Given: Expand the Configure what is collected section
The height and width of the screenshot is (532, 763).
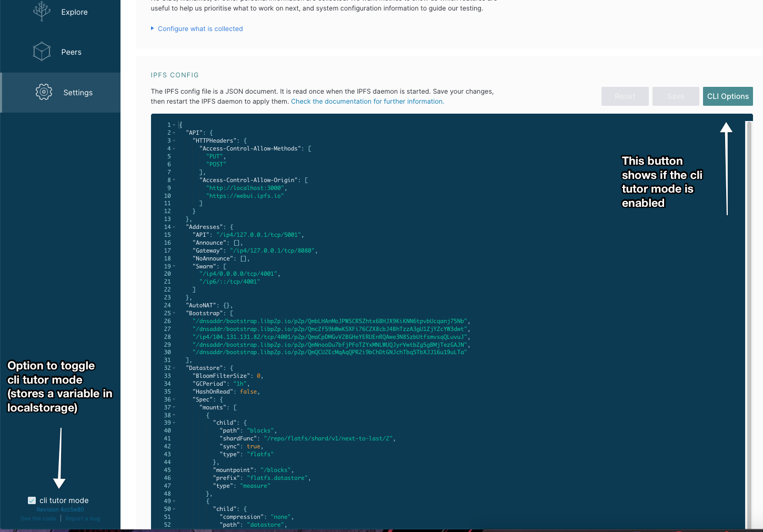Looking at the screenshot, I should pos(200,28).
